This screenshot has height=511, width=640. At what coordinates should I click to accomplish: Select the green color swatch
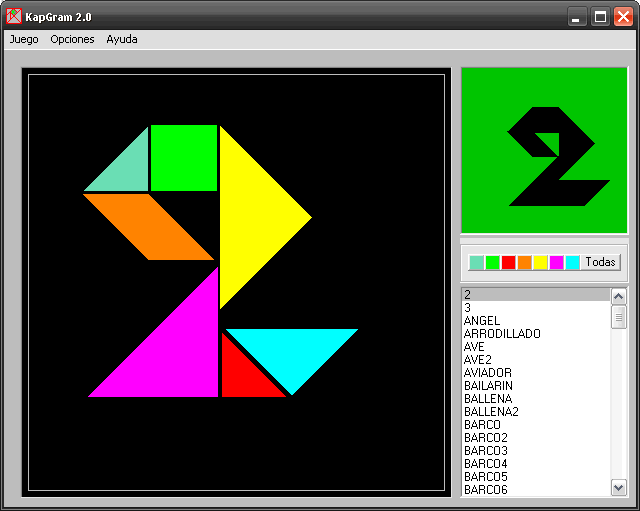click(492, 262)
